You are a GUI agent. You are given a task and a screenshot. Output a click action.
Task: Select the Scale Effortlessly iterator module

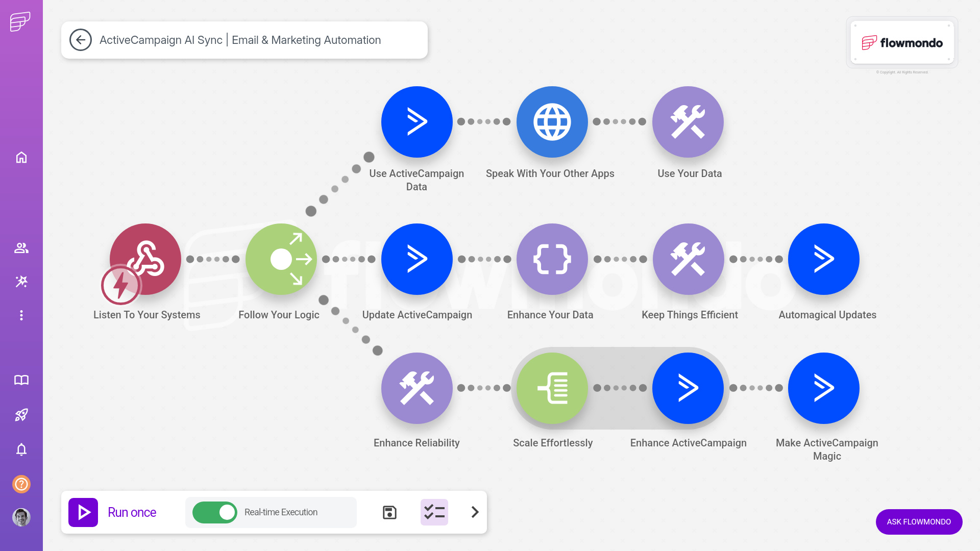[552, 388]
